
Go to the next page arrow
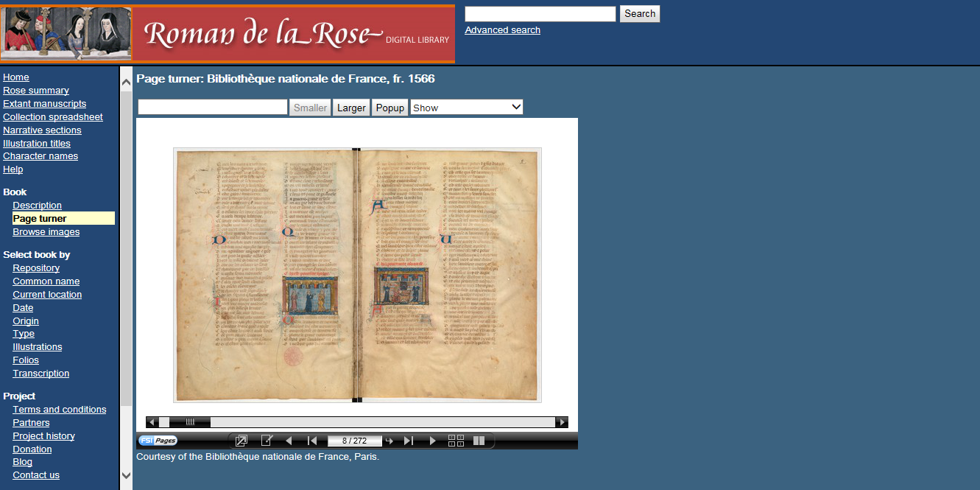pos(433,441)
